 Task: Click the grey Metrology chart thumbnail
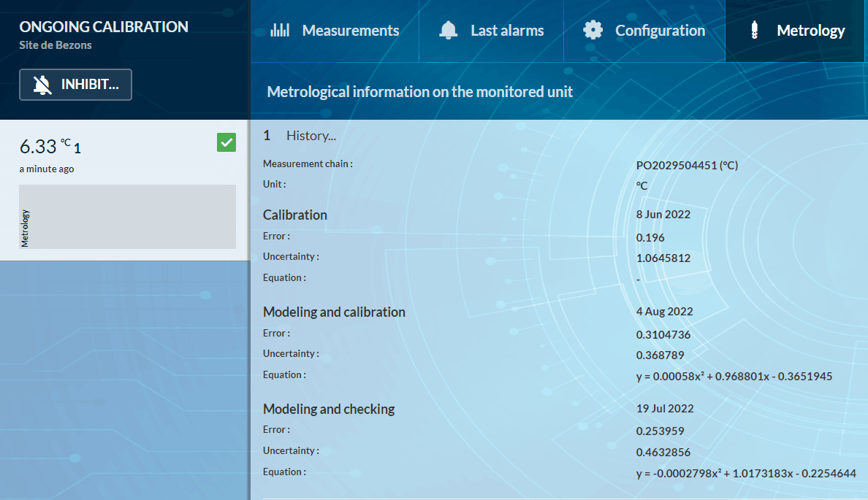coord(127,216)
